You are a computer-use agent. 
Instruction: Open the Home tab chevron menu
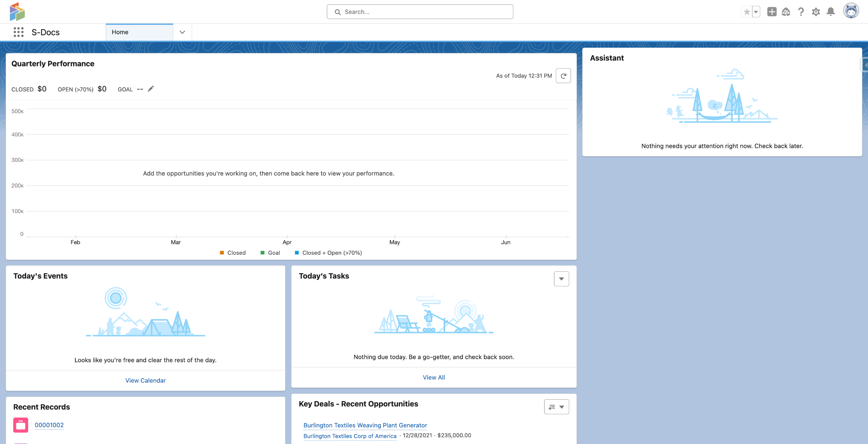pyautogui.click(x=182, y=32)
